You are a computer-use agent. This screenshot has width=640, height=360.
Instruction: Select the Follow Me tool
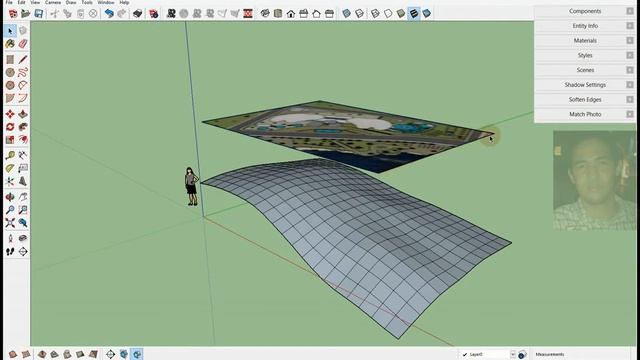tap(23, 127)
